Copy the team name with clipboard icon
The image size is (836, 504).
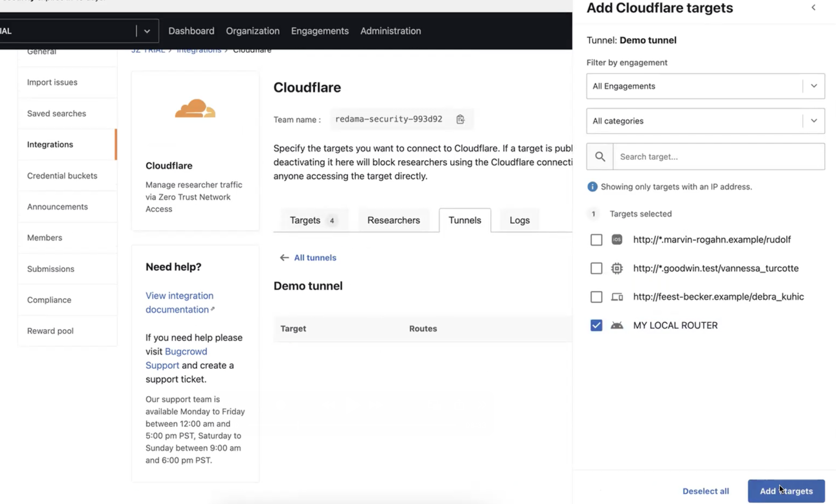pos(460,119)
